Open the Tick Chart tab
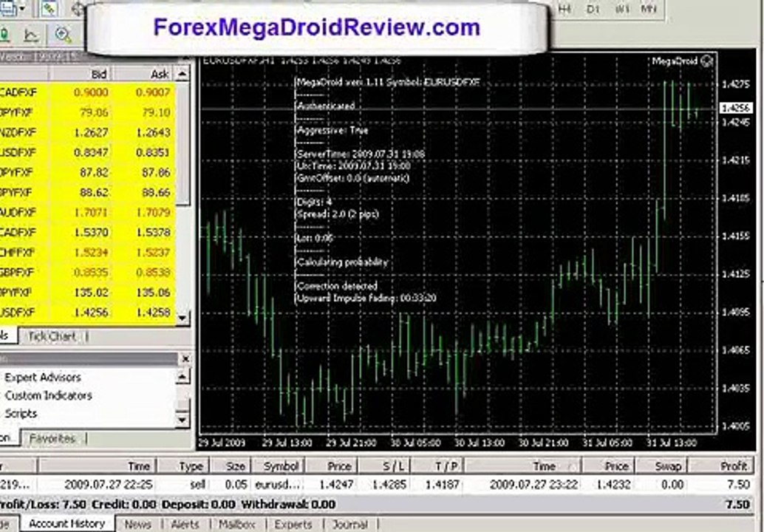 [x=52, y=336]
